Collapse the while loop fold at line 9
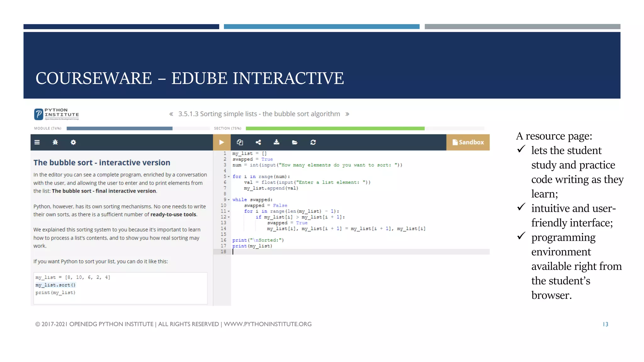Image resolution: width=644 pixels, height=362 pixels. (229, 200)
